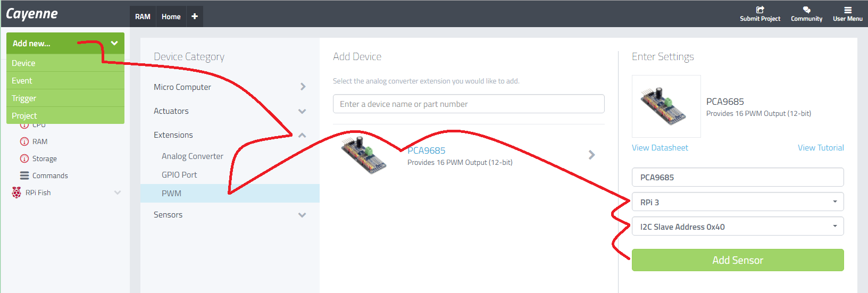Expand the Sensors category

pyautogui.click(x=302, y=215)
